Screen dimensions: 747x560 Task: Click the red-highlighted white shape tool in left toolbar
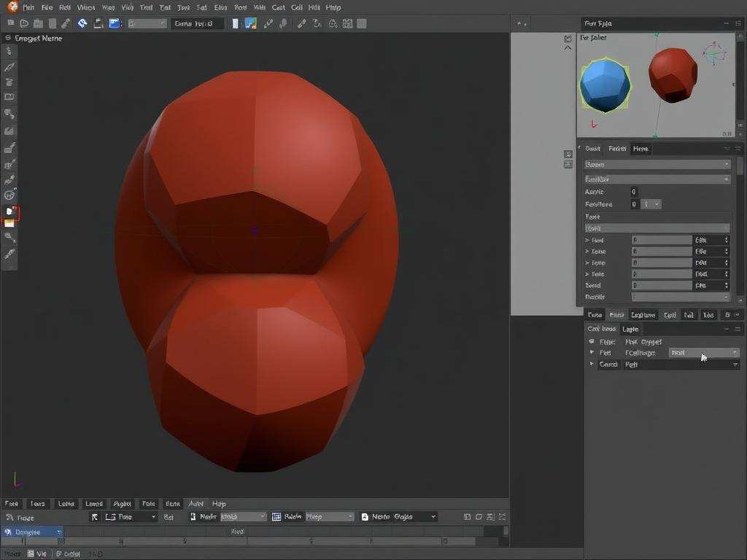[x=10, y=212]
